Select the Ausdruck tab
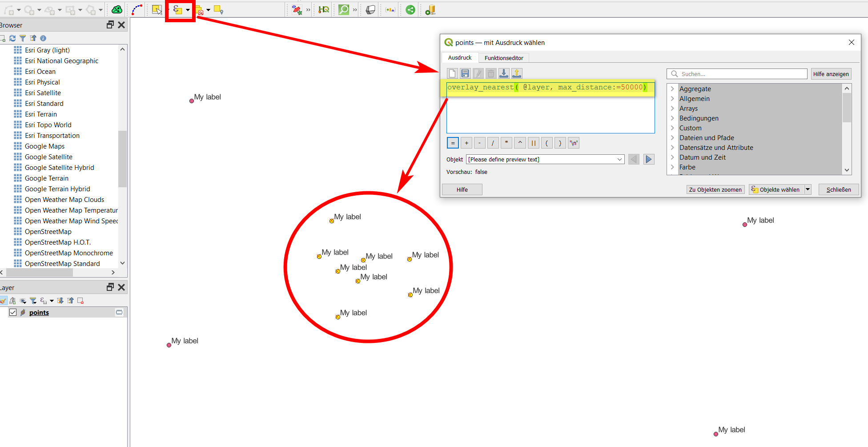868x447 pixels. point(459,57)
